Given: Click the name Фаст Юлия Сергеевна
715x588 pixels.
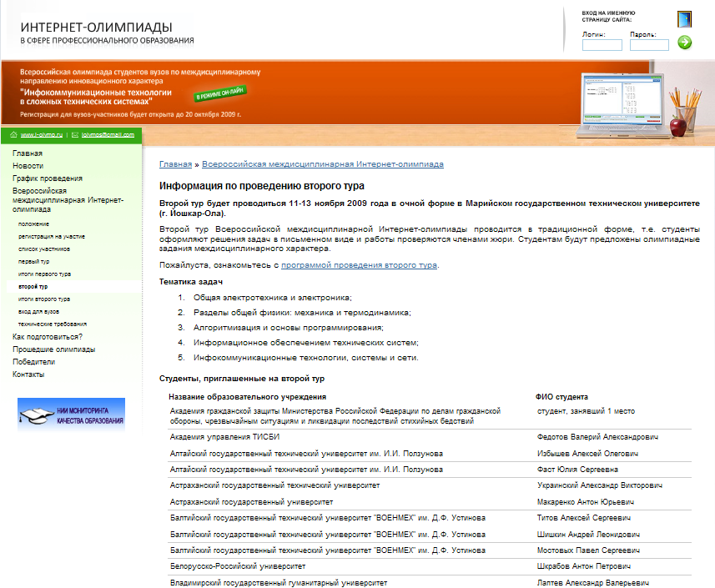Looking at the screenshot, I should (x=577, y=470).
